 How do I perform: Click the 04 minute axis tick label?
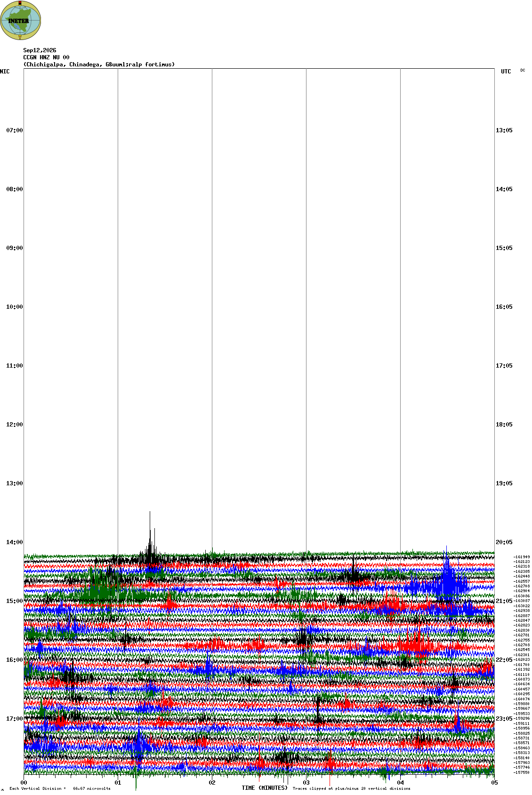pos(400,783)
